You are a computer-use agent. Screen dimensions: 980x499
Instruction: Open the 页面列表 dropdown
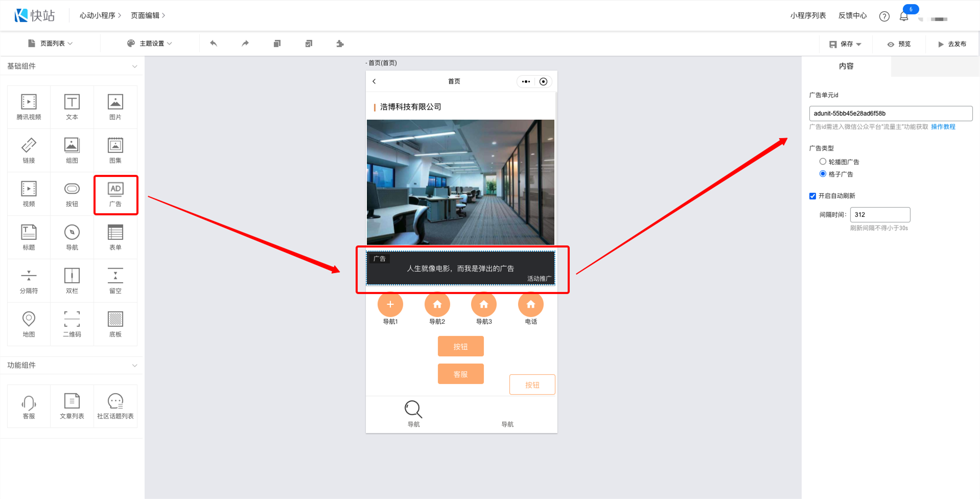pos(51,44)
